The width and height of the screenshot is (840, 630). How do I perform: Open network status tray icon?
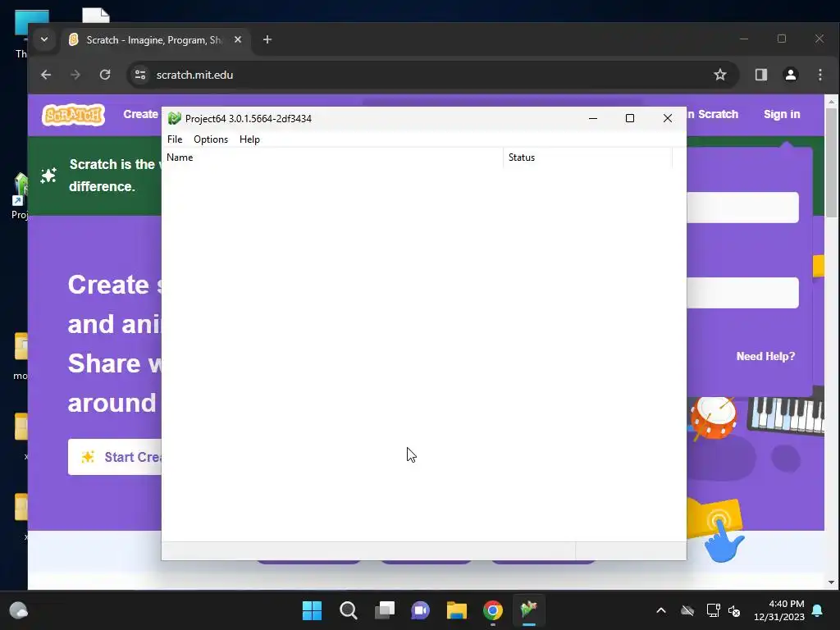tap(713, 610)
